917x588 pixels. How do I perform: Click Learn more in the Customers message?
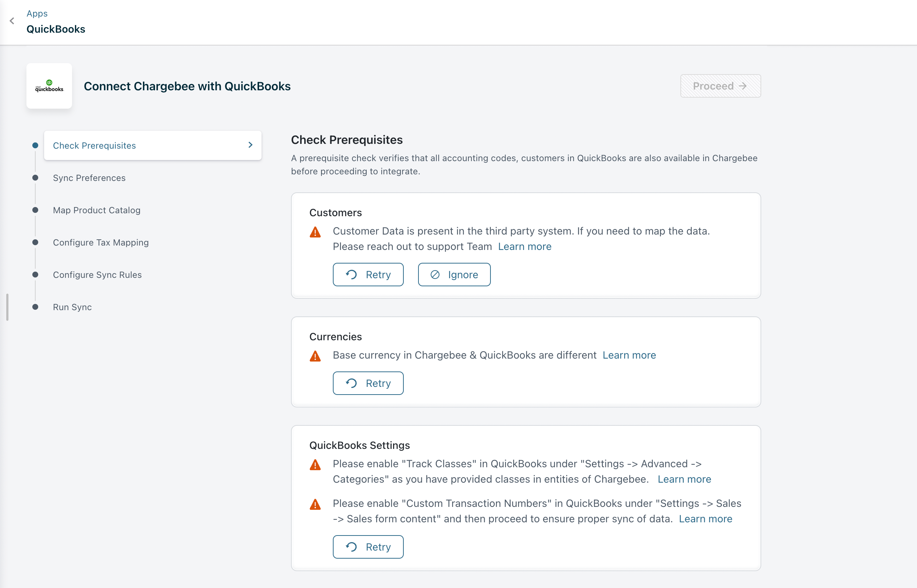(525, 247)
